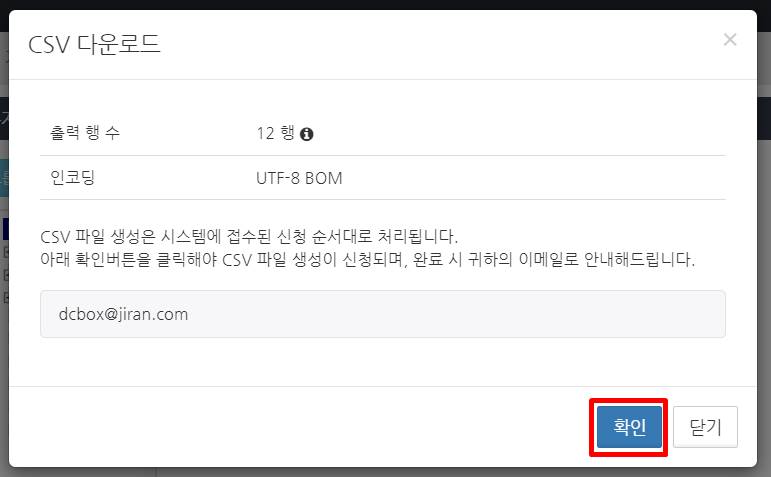Close the CSV 다운로드 dialog with X
This screenshot has height=477, width=771.
click(730, 39)
